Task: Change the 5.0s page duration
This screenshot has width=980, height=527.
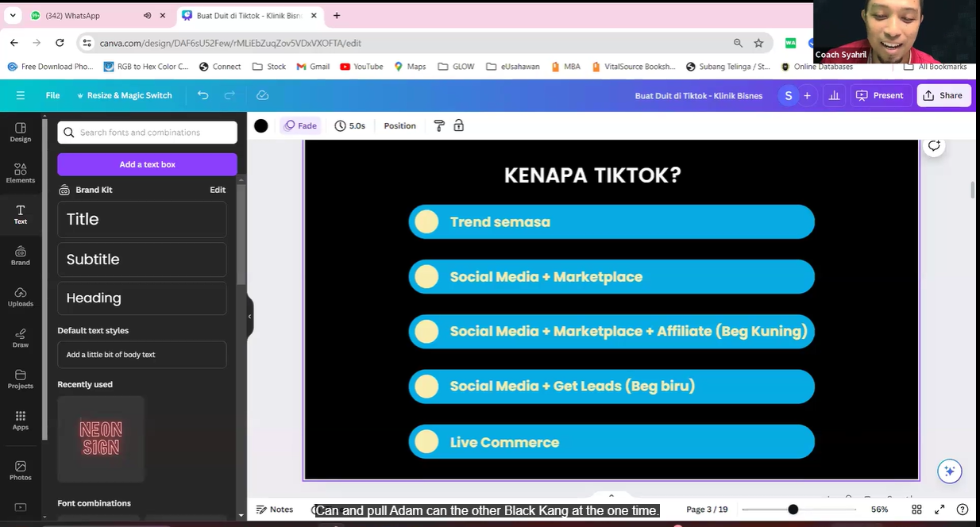Action: pos(350,125)
